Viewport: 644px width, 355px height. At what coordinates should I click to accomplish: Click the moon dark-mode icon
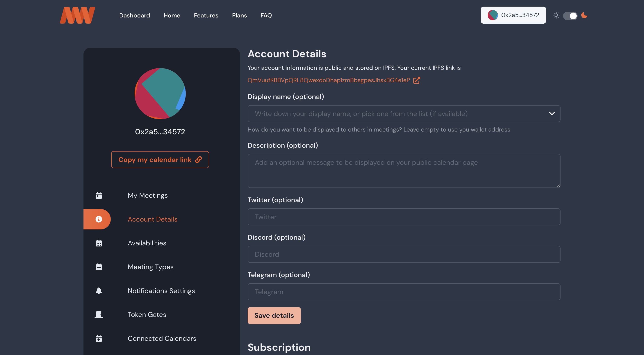tap(584, 15)
